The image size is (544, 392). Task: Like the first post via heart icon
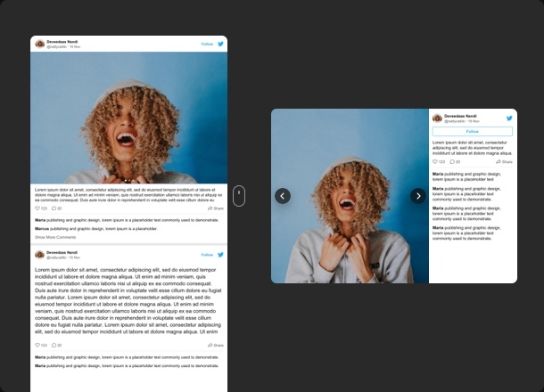(37, 208)
